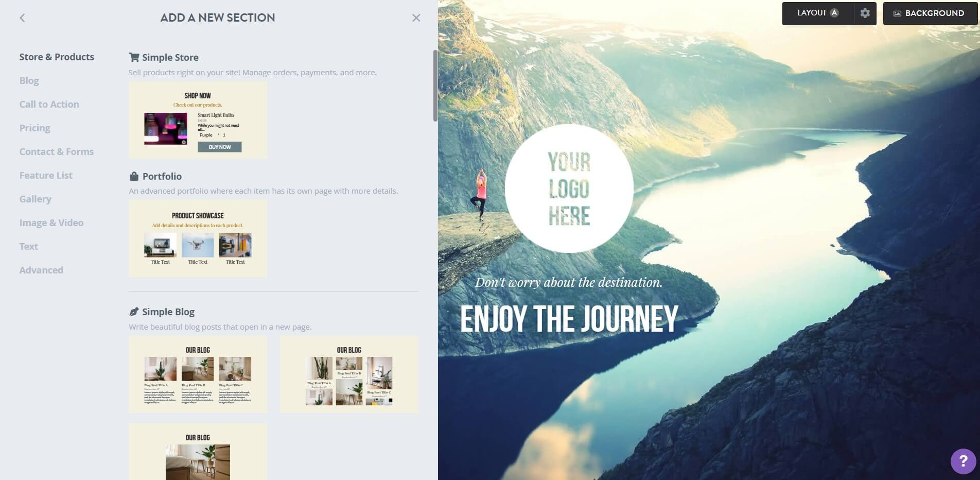Image resolution: width=980 pixels, height=480 pixels.
Task: Click the Portfolio bag icon
Action: coord(134,176)
